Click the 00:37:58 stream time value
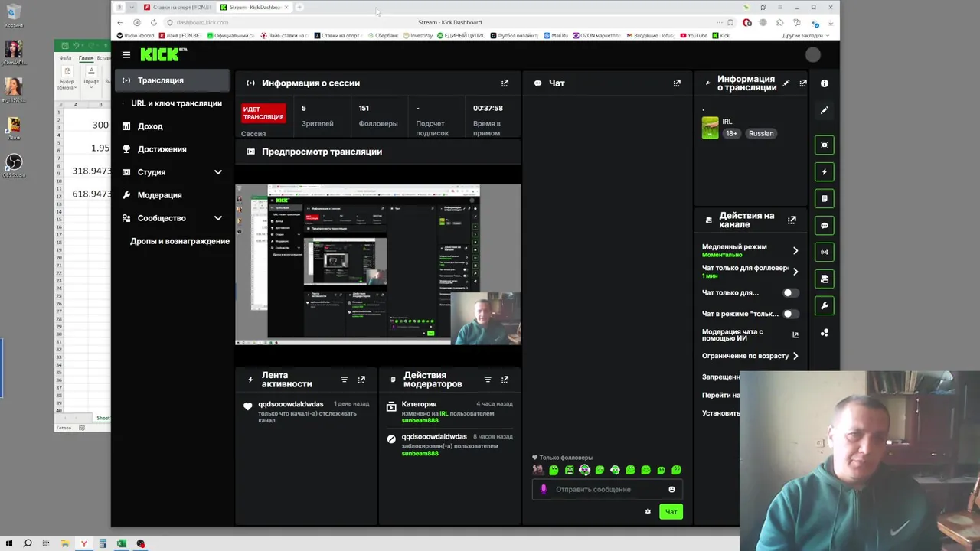 tap(488, 108)
